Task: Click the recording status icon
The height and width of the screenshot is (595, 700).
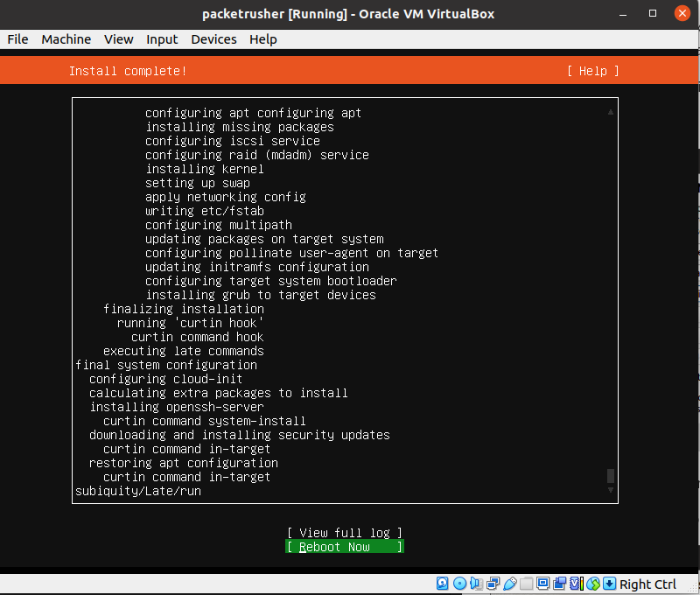Action: pos(560,584)
